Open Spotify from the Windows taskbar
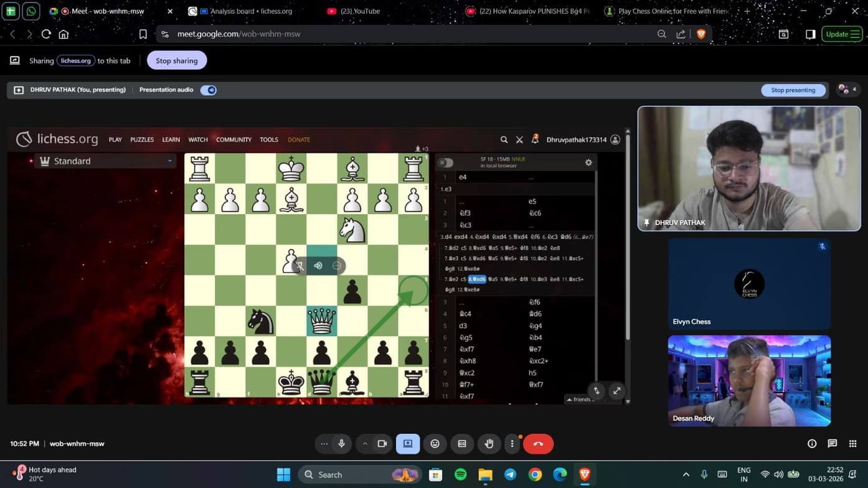This screenshot has width=868, height=488. tap(461, 475)
